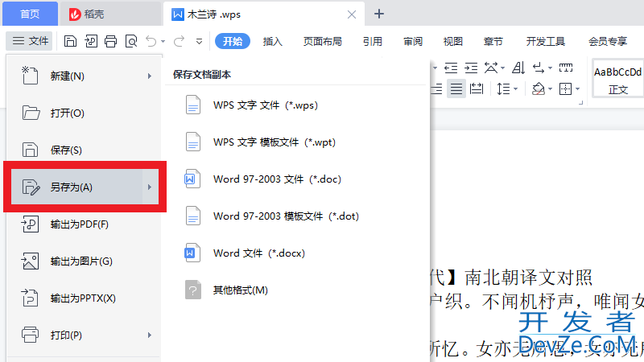Choose 保存(S) in file menu
The width and height of the screenshot is (644, 362).
pos(85,150)
